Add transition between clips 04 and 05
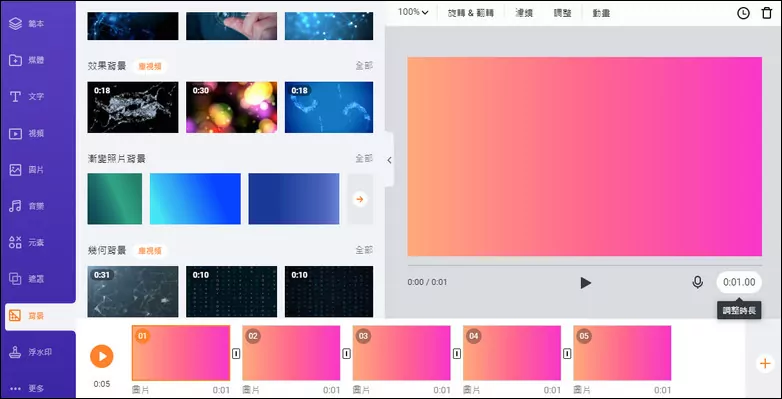 (x=567, y=353)
